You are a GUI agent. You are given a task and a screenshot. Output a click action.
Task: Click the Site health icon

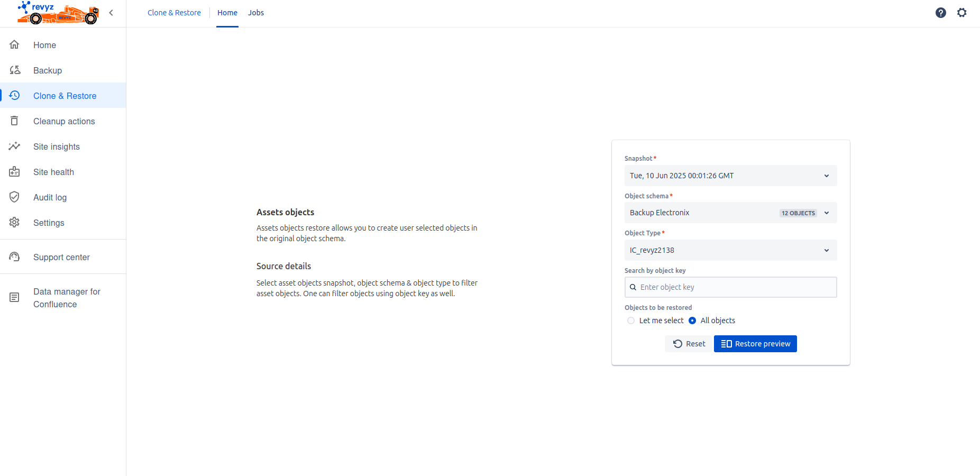coord(14,172)
